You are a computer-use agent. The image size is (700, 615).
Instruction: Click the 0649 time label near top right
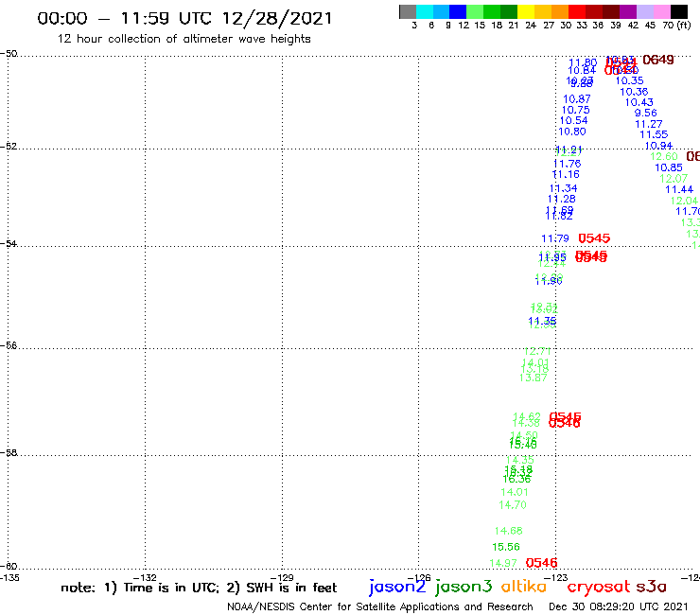[x=658, y=60]
